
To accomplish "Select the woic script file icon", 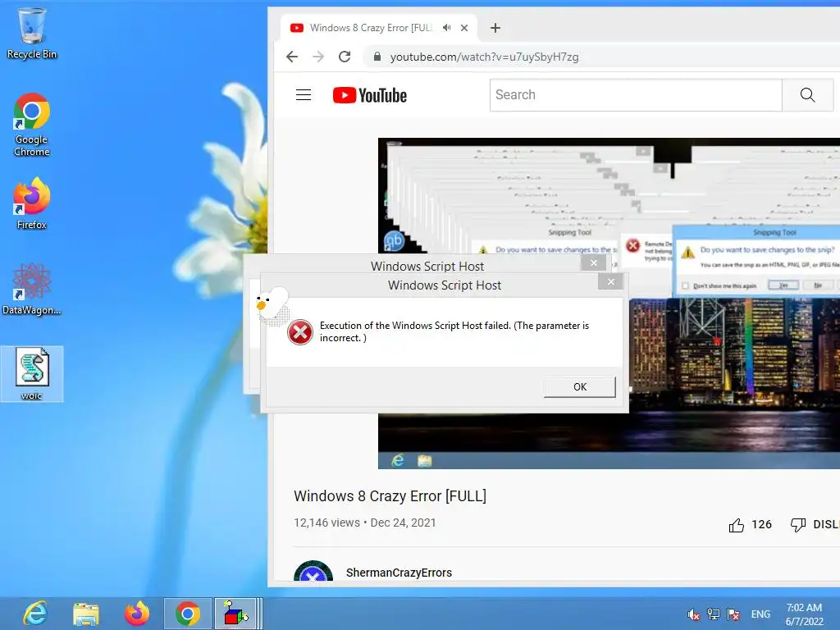I will [x=32, y=374].
